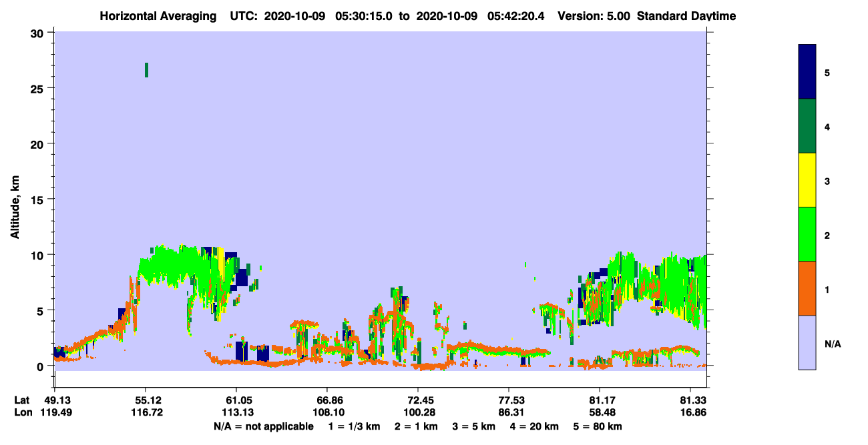The height and width of the screenshot is (445, 868).
Task: Click the 10 km altitude tick label
Action: point(39,255)
